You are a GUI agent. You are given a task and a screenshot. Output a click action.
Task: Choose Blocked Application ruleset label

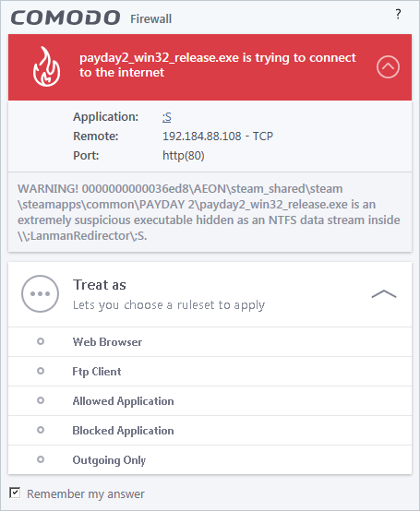[x=123, y=431]
